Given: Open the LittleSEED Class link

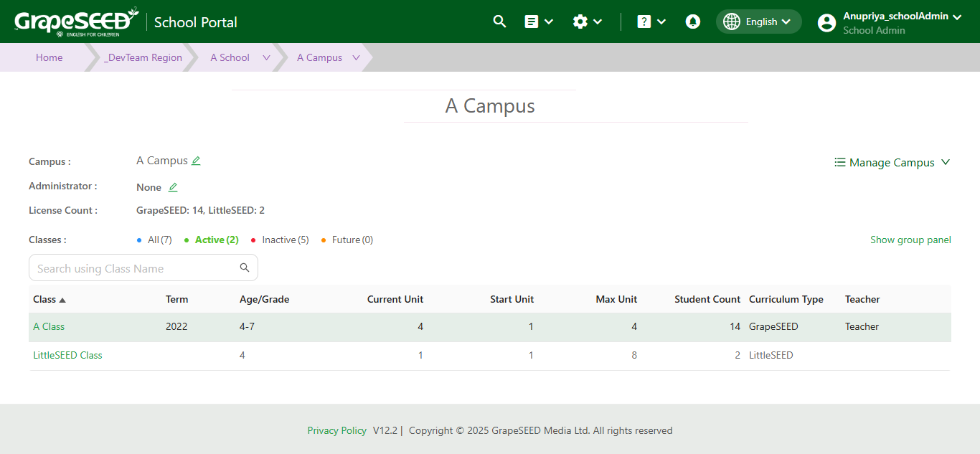Looking at the screenshot, I should (x=67, y=355).
